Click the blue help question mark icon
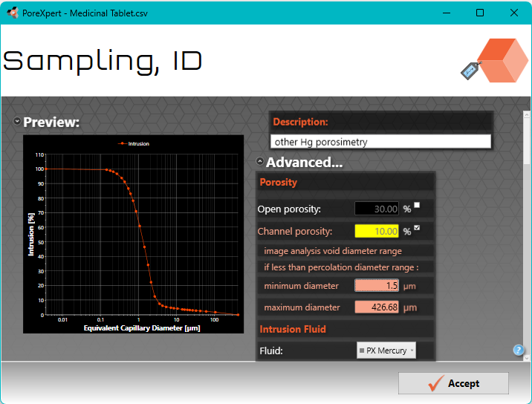The width and height of the screenshot is (532, 404). click(x=518, y=350)
